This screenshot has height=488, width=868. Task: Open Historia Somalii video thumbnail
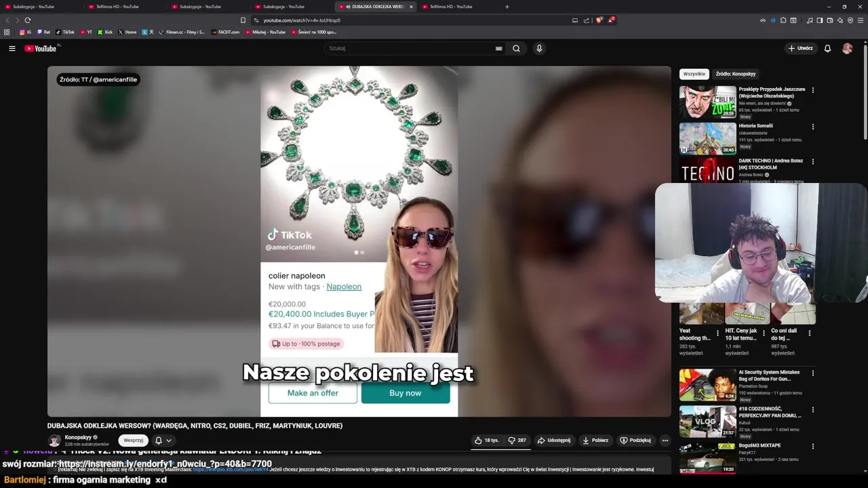[x=707, y=138]
